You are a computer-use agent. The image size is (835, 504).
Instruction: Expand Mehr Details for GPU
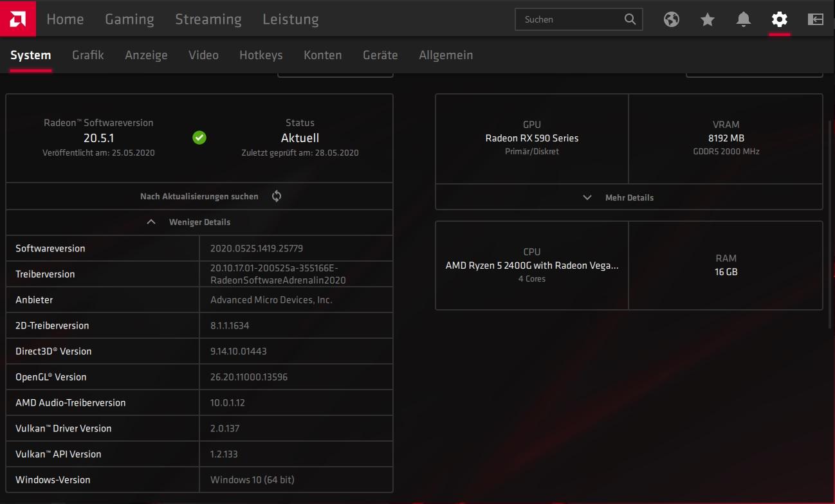click(x=629, y=197)
